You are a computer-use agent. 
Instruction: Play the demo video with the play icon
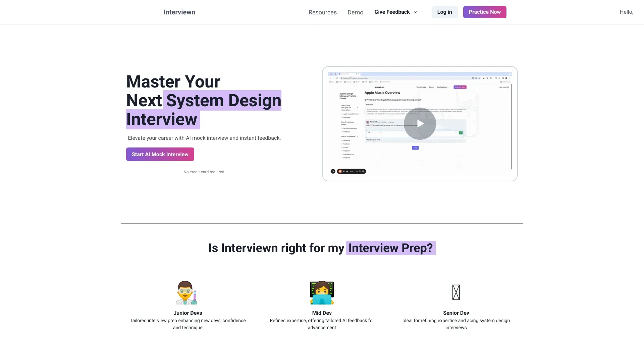[x=420, y=124]
